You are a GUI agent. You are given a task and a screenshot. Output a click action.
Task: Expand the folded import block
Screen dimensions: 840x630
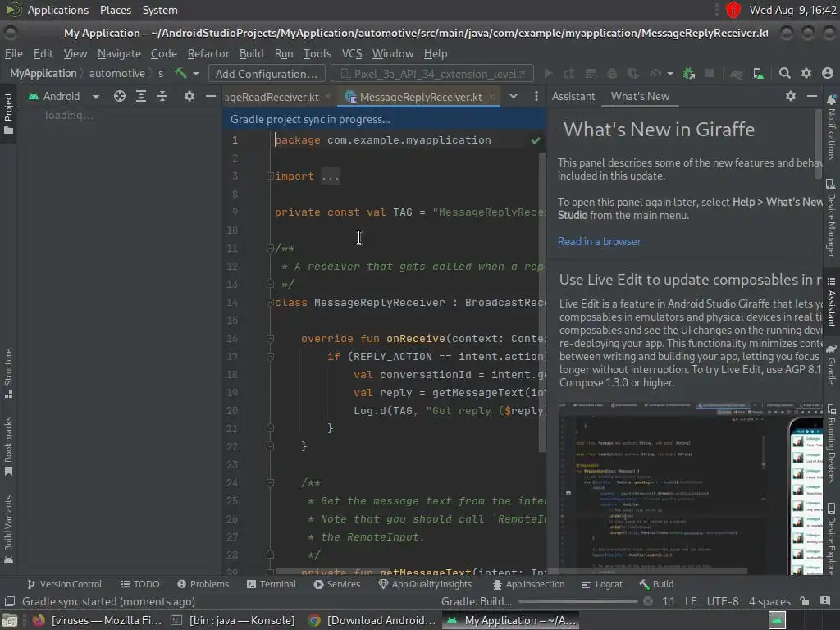click(270, 176)
